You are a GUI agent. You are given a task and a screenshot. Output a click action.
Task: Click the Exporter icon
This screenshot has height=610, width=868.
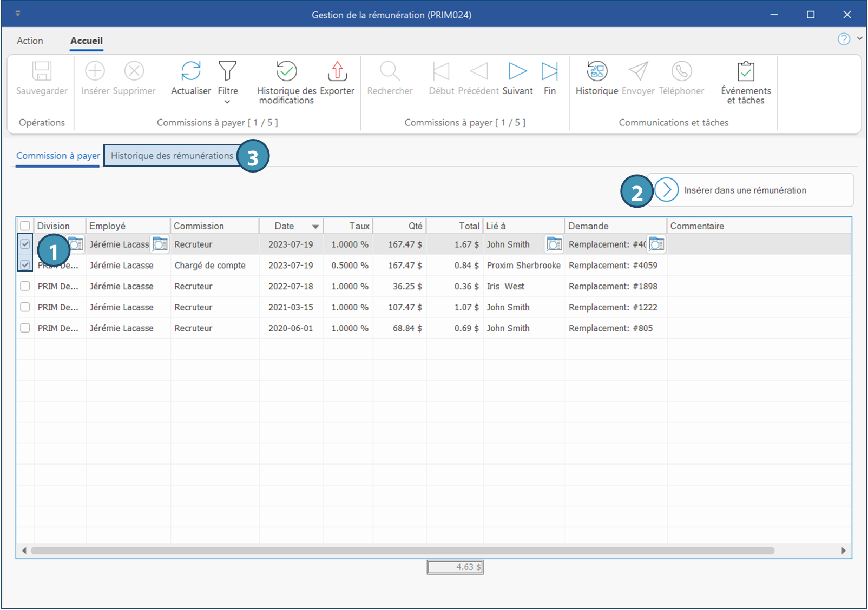pyautogui.click(x=337, y=71)
